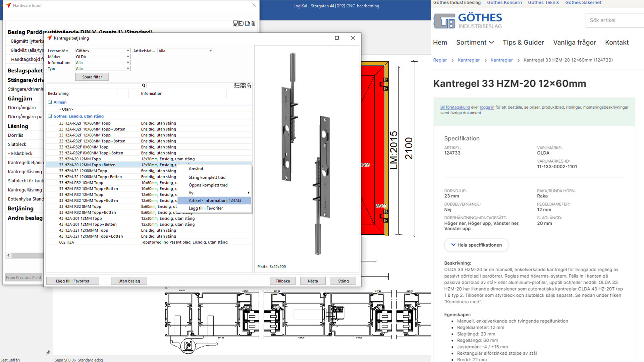Click the Nästa button

313,281
